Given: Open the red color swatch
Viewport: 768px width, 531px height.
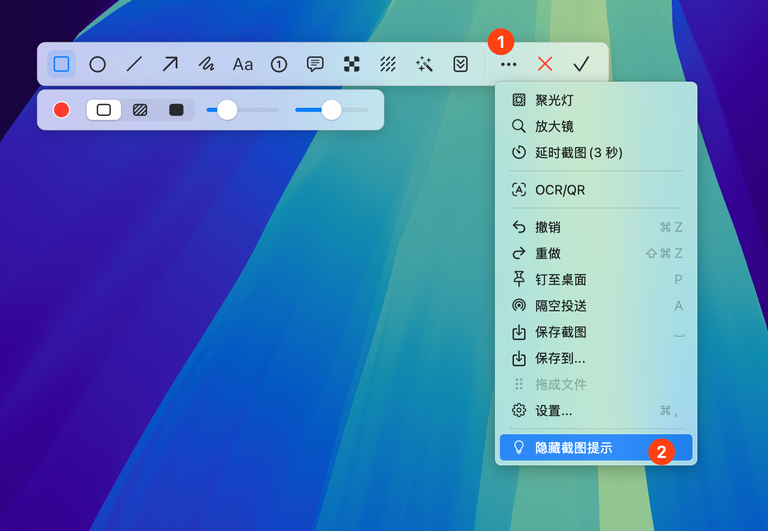Looking at the screenshot, I should coord(62,110).
